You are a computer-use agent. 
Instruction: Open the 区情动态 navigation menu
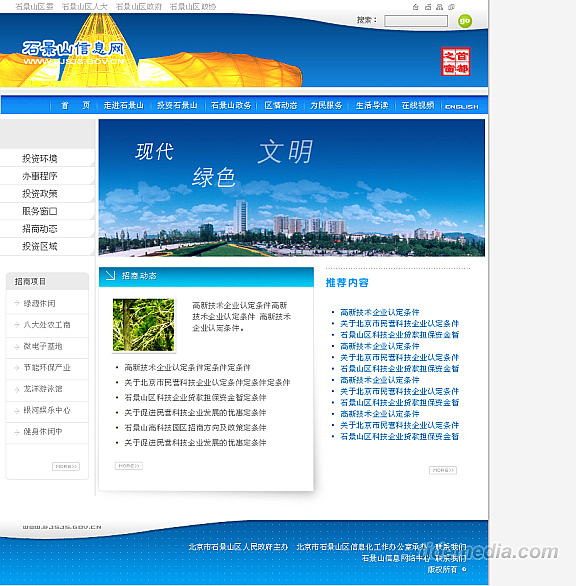coord(281,106)
